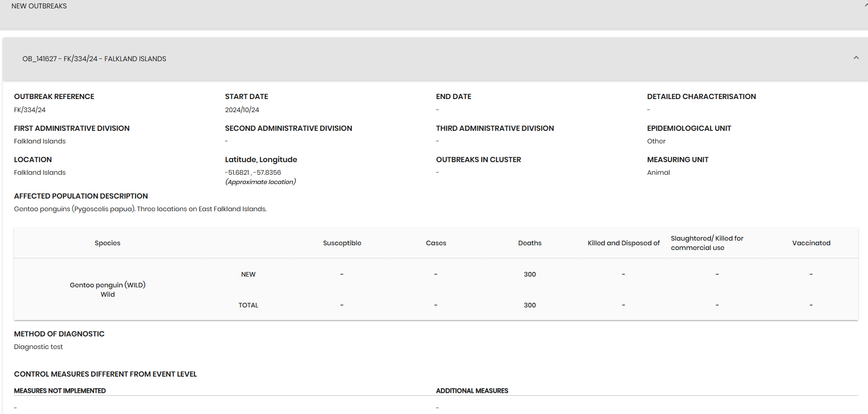
Task: Click the FIRST ADMINISTRATIVE DIVISION label
Action: [x=72, y=128]
